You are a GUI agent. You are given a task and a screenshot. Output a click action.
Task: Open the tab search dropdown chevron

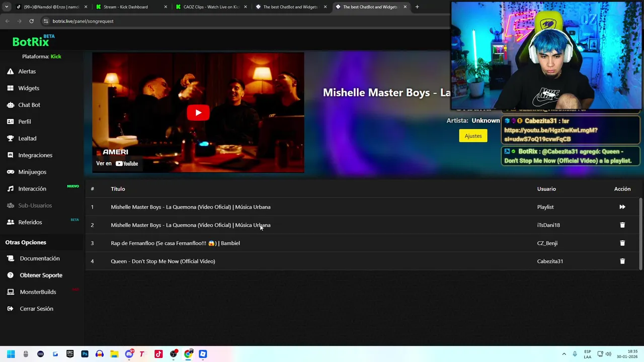(6, 7)
